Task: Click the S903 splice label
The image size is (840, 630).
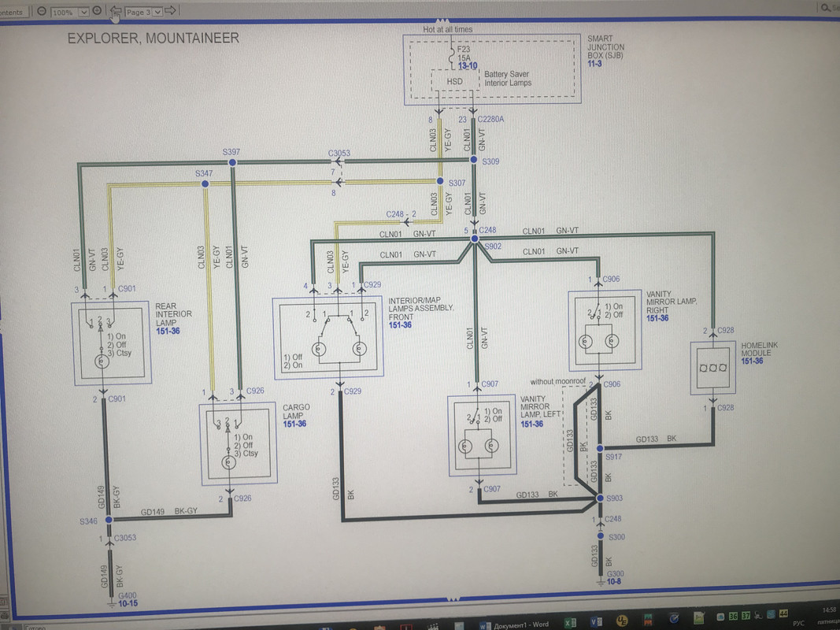Action: click(614, 498)
